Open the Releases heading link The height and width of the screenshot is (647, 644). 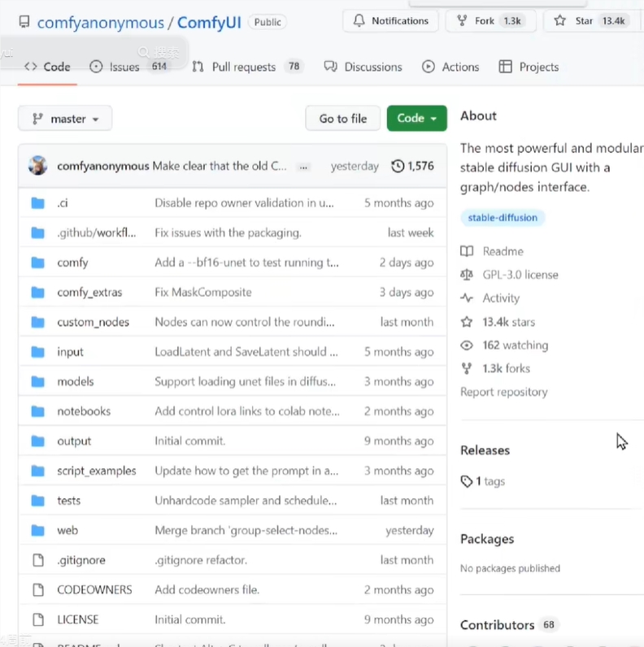(485, 450)
